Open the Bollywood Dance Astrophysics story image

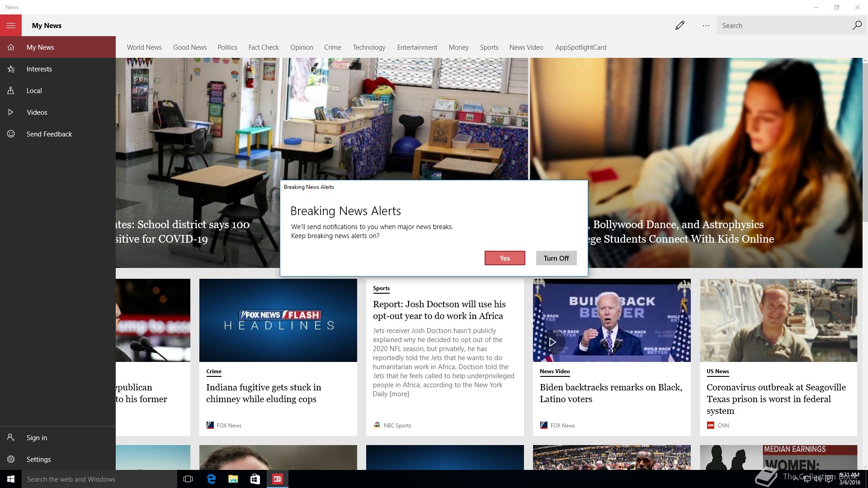[x=696, y=120]
